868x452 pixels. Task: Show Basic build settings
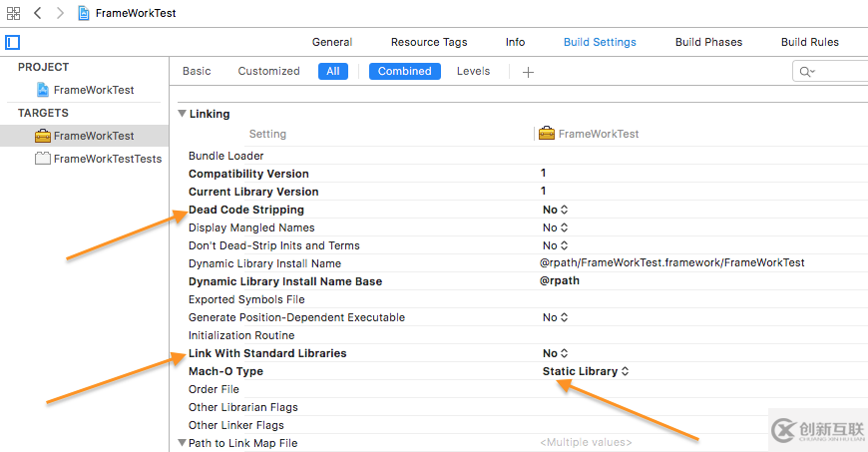tap(197, 72)
